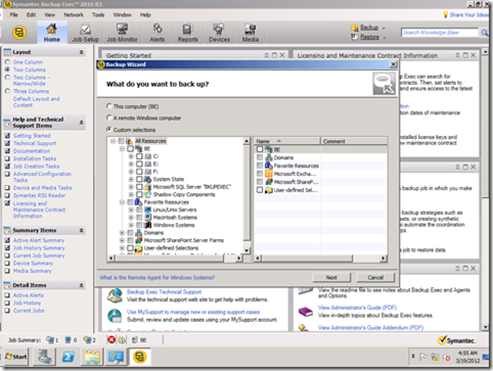The width and height of the screenshot is (493, 371).
Task: Click the resource tree horizontal scrollbar
Action: [176, 258]
